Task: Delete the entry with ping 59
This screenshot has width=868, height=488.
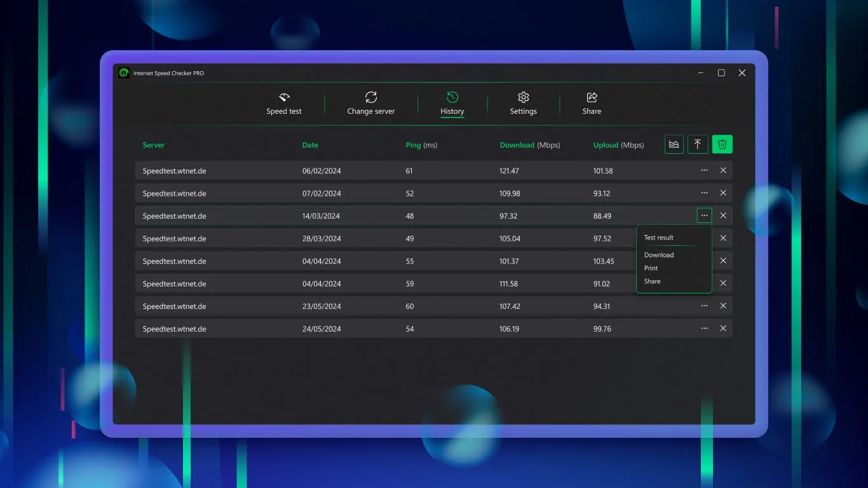Action: [x=723, y=283]
